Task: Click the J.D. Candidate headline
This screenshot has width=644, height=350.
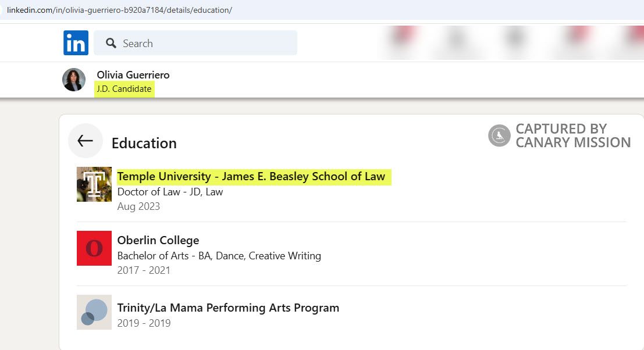Action: pos(124,88)
